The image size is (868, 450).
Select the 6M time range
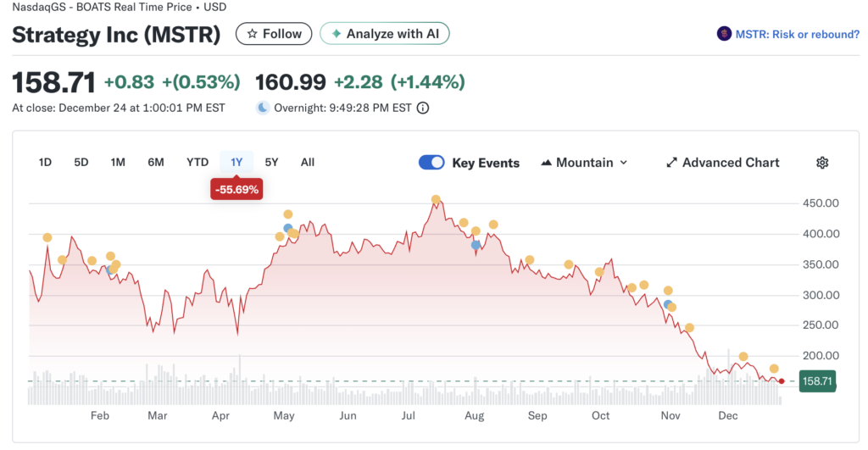(156, 162)
